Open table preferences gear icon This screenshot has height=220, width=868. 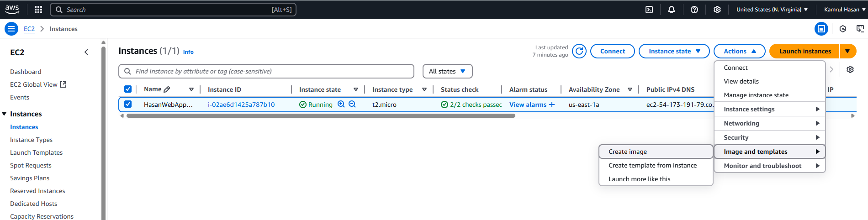tap(850, 69)
